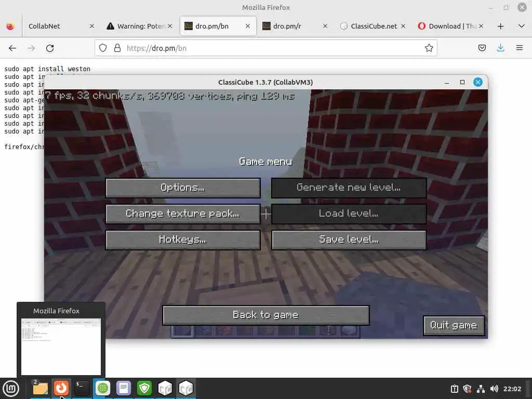Open the Firefox hamburger menu
Viewport: 532px width, 399px height.
coord(520,48)
